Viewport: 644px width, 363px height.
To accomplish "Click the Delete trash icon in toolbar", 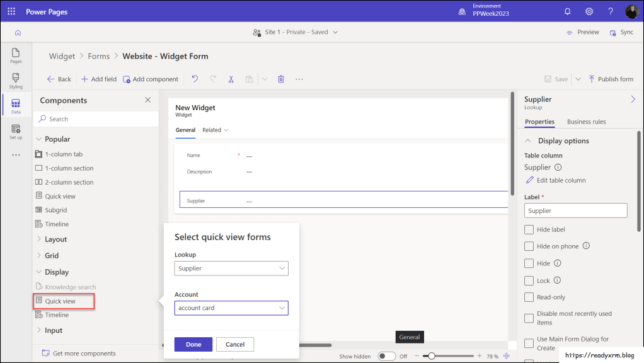I will (x=281, y=79).
